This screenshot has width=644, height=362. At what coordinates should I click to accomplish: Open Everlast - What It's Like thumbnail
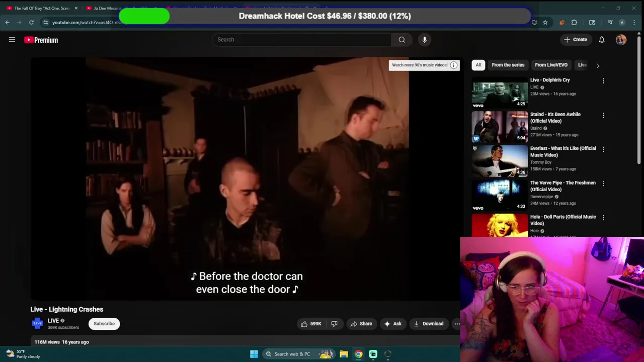(500, 161)
